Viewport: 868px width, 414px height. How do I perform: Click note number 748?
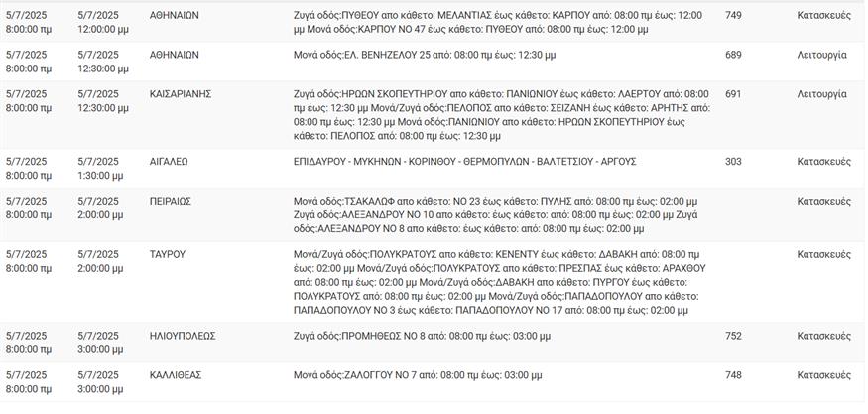tap(733, 375)
